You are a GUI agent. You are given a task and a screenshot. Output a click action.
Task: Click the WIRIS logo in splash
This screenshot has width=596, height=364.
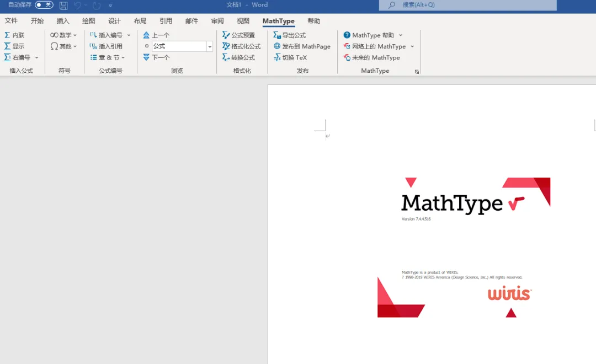tap(510, 293)
